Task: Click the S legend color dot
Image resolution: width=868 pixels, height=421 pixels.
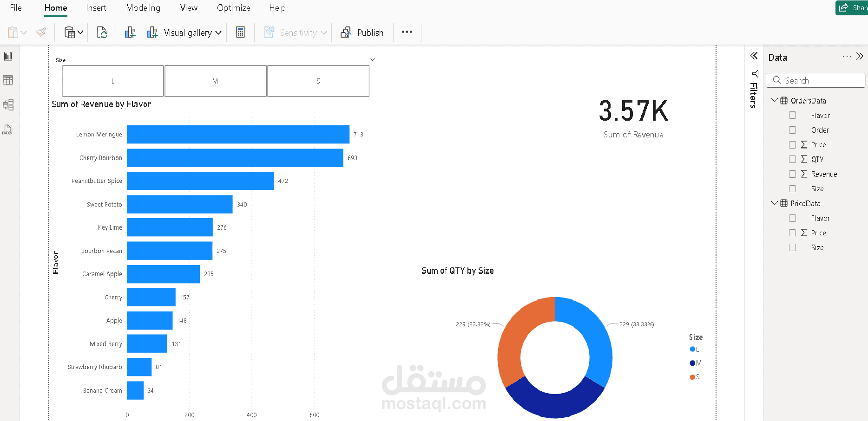Action: pyautogui.click(x=692, y=377)
